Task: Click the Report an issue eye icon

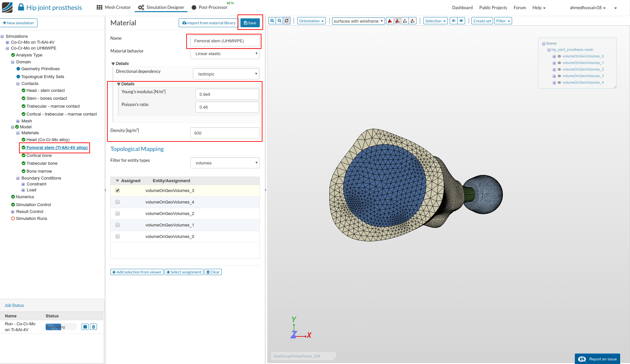Action: [582, 359]
